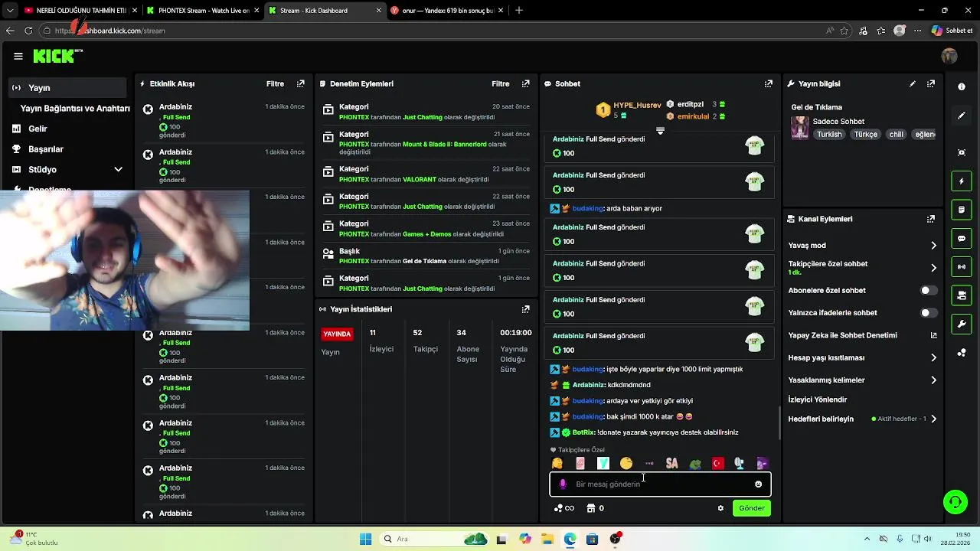This screenshot has width=980, height=551.
Task: Pop out the Sohbet chat panel
Action: pos(769,83)
